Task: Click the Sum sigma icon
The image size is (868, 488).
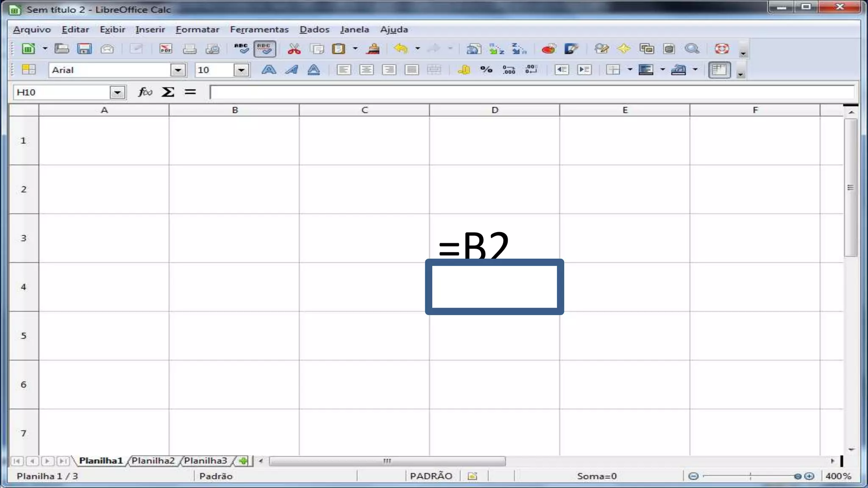Action: pyautogui.click(x=168, y=92)
